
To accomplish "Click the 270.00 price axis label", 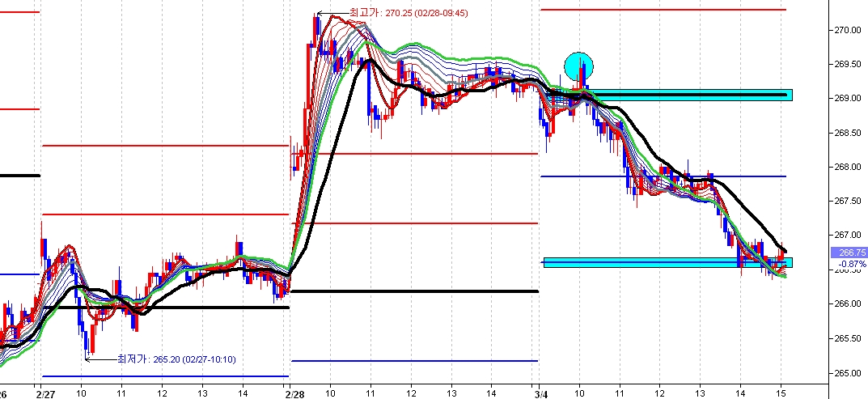I will point(847,30).
